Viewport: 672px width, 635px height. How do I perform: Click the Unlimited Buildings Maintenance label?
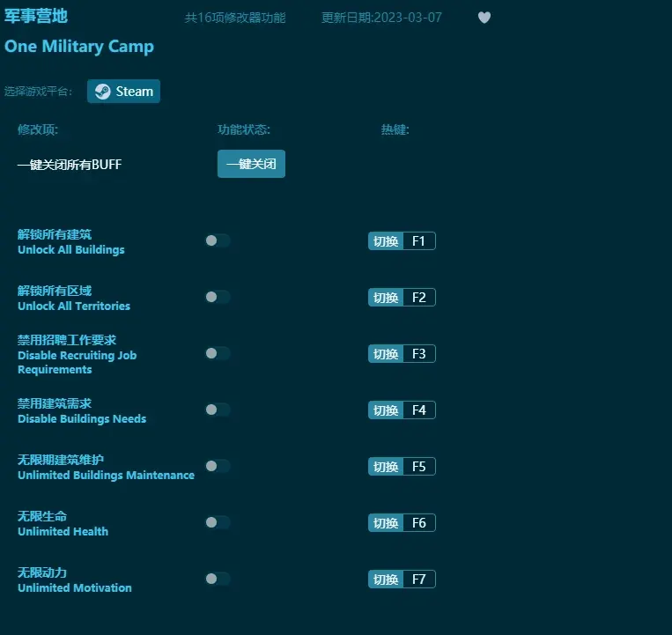[106, 476]
